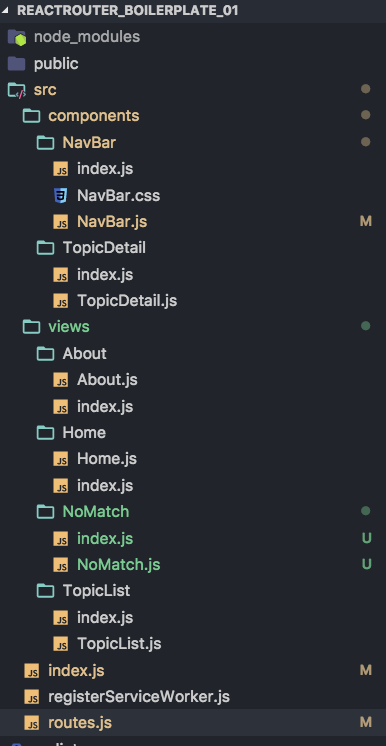This screenshot has width=386, height=746.
Task: Click the About folder icon
Action: tap(46, 354)
